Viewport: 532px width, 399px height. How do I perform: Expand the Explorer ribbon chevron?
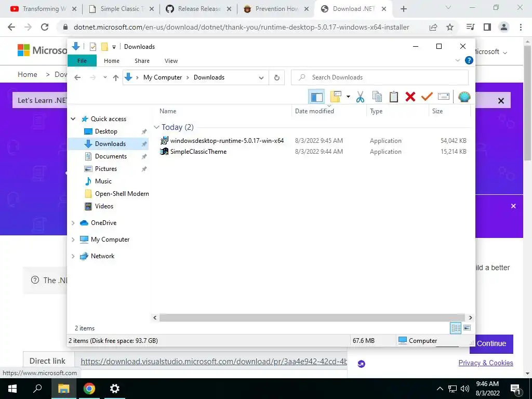pos(457,60)
